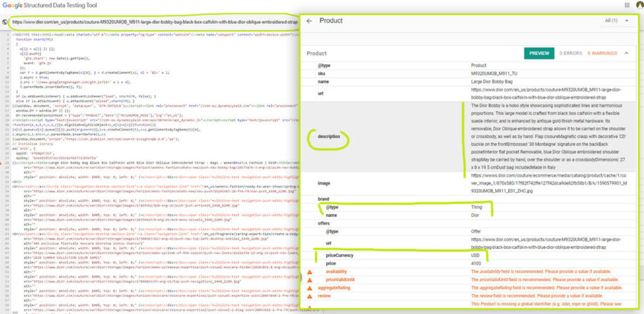The width and height of the screenshot is (644, 314).
Task: Click the Product panel header title
Action: coord(331,21)
